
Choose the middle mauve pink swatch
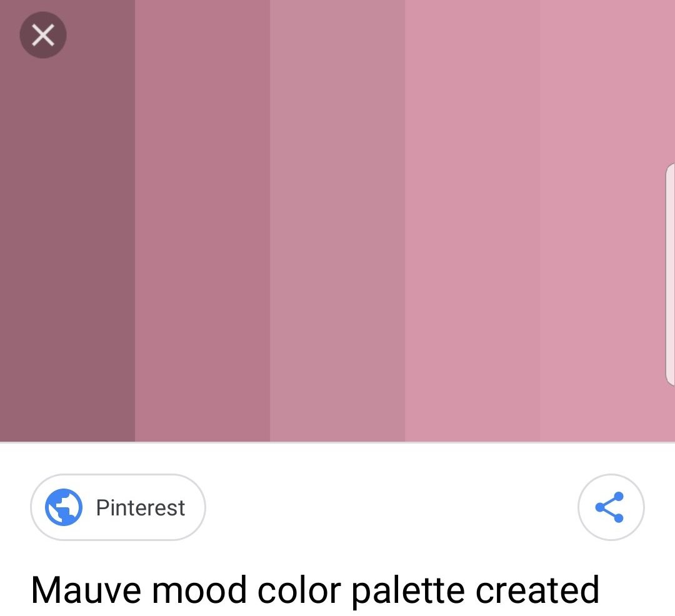pyautogui.click(x=337, y=221)
